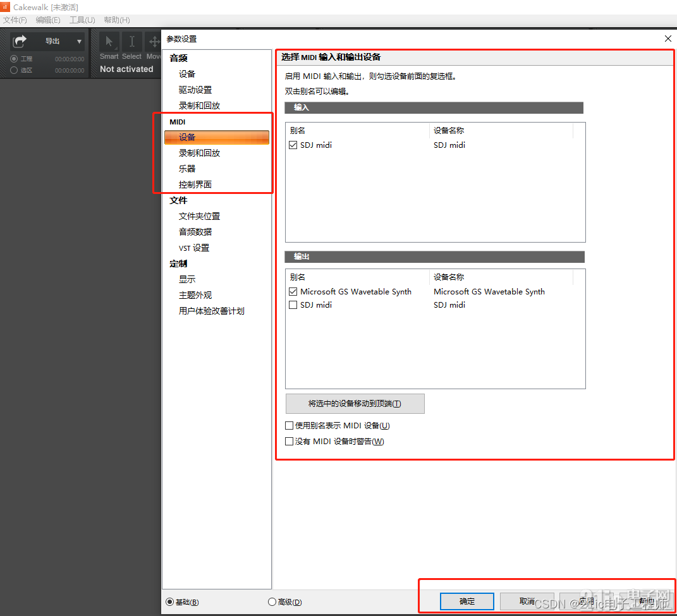The image size is (677, 616).
Task: Open the 帮助(H) menu
Action: (116, 20)
